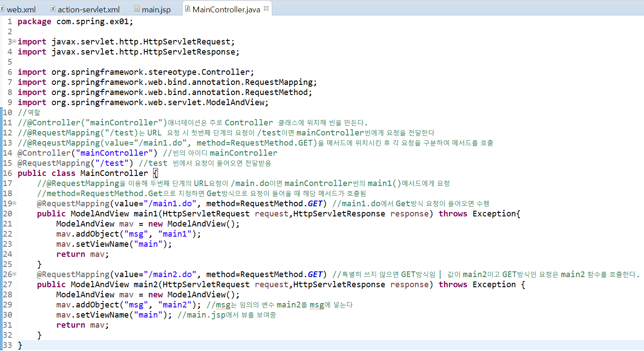This screenshot has width=644, height=351.
Task: Click 'return mav;' on line 24
Action: (x=82, y=254)
